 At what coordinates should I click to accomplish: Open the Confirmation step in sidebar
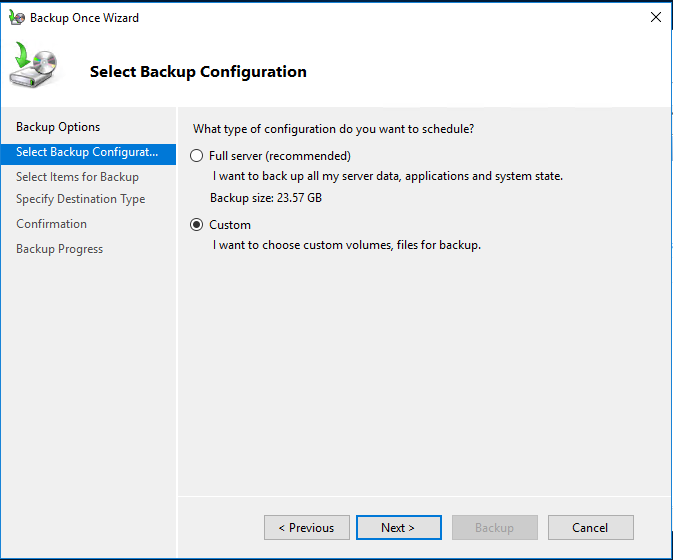tap(52, 224)
